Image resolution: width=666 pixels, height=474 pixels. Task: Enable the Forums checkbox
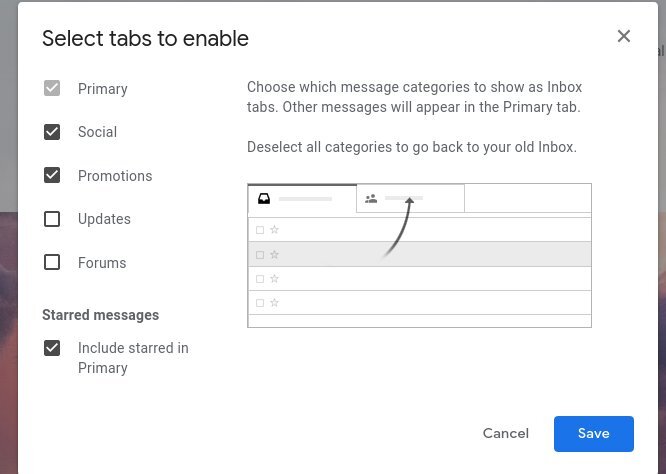(52, 262)
